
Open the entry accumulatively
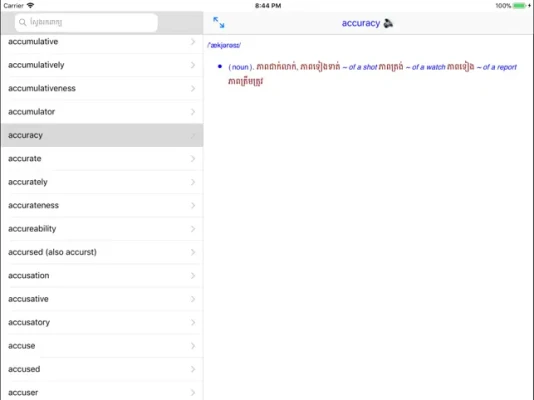[x=102, y=65]
